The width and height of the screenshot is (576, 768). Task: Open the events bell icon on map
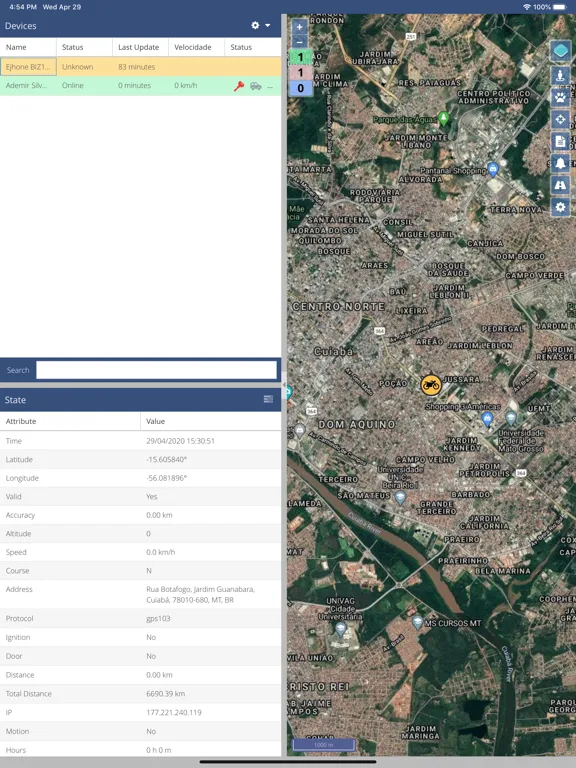[x=560, y=164]
